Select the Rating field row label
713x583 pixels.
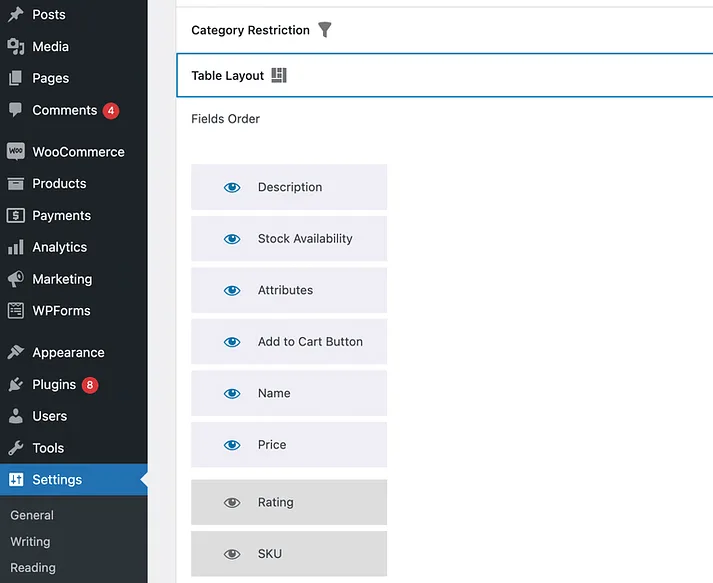276,503
